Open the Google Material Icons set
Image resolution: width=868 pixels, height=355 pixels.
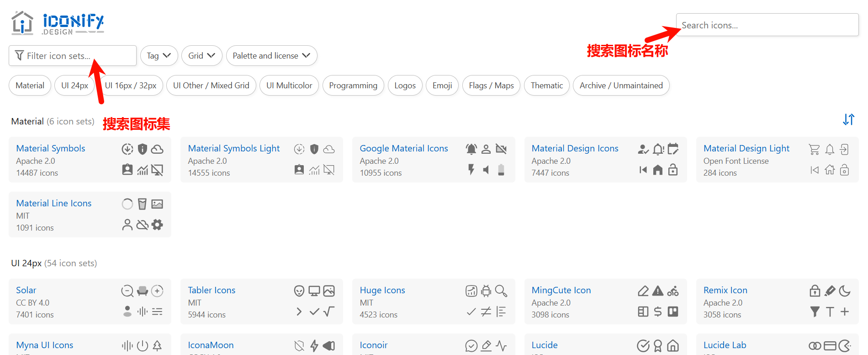coord(404,148)
